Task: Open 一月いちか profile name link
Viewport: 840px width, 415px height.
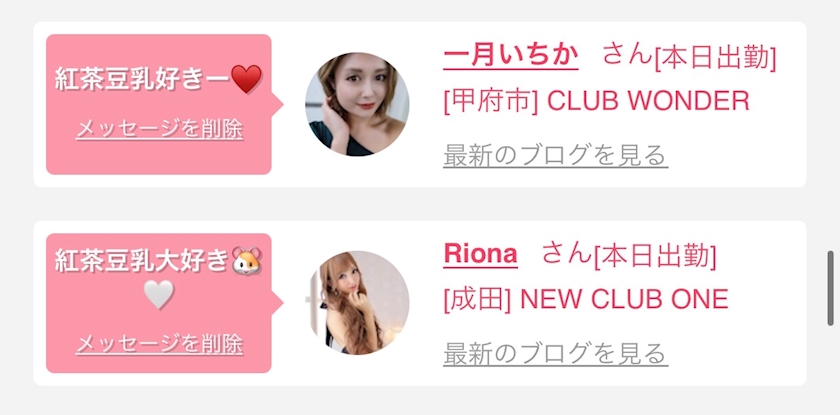Action: 511,55
